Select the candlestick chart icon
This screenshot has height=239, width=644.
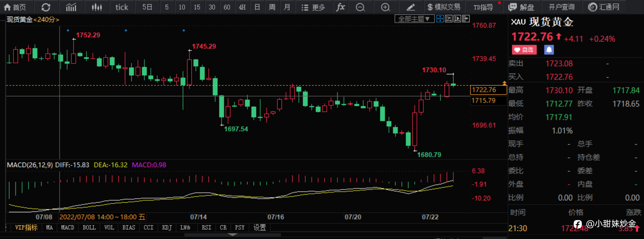pyautogui.click(x=97, y=7)
